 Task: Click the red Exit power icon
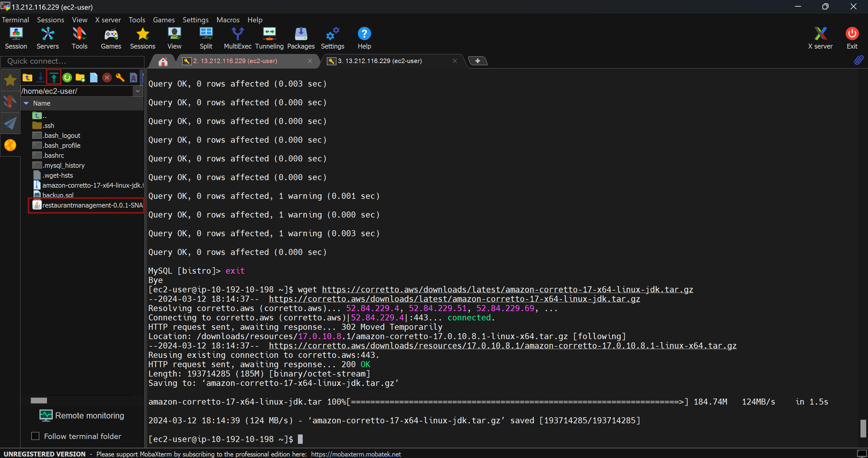(852, 38)
